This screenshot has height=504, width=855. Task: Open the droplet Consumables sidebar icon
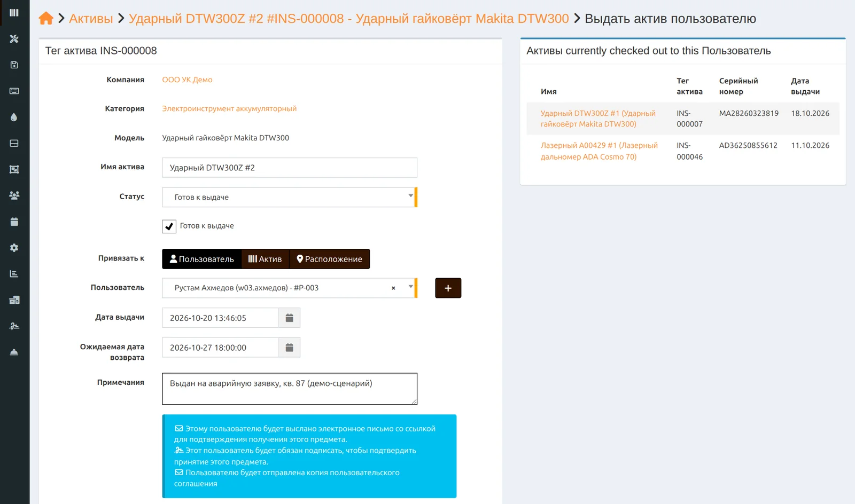(x=14, y=117)
